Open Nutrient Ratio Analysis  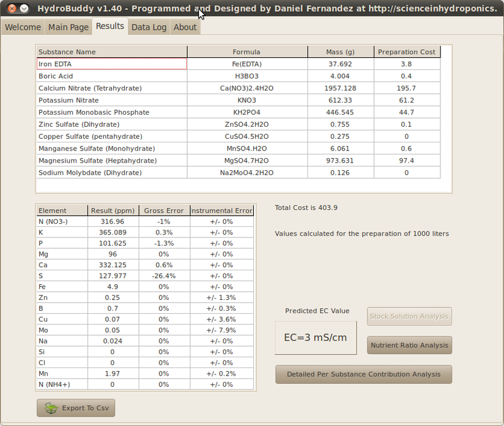(409, 345)
